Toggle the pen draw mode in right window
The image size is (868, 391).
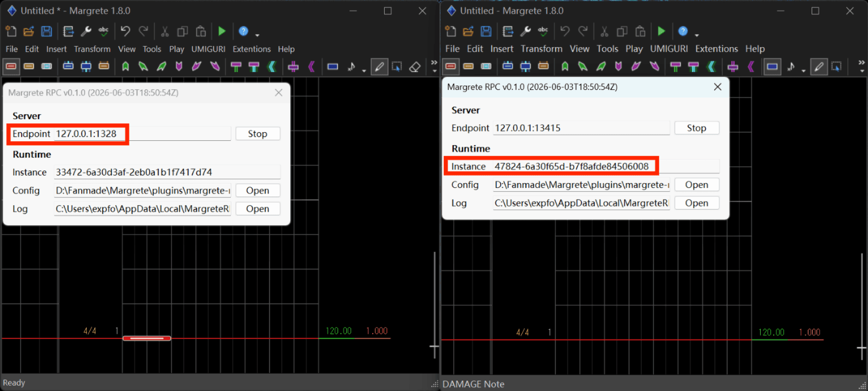pyautogui.click(x=819, y=66)
